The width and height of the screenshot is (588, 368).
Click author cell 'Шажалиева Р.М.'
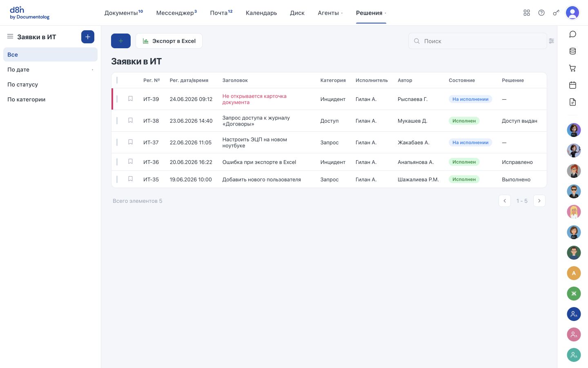coord(418,180)
